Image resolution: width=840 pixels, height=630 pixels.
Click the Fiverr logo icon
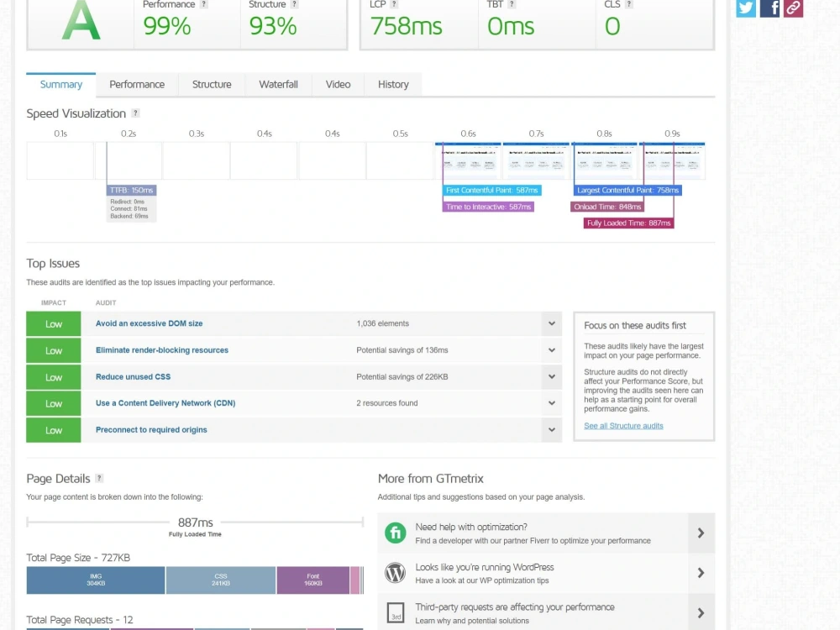point(396,533)
